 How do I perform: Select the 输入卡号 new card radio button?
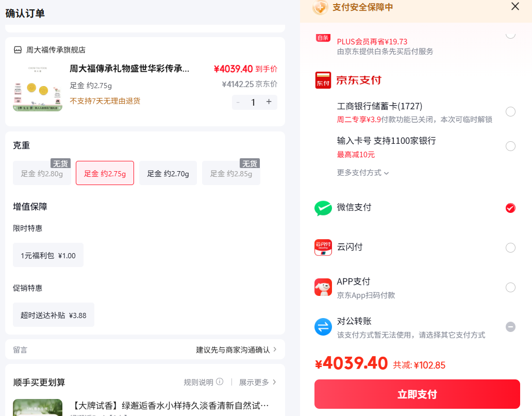[x=510, y=146]
